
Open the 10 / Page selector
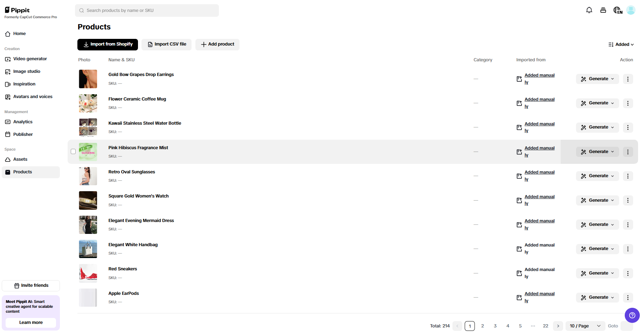[585, 326]
